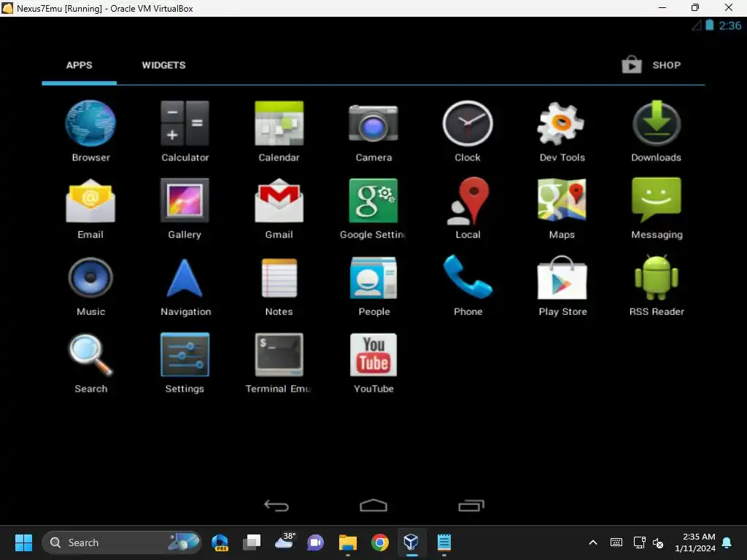
Task: Open File Explorer from the taskbar
Action: 348,542
